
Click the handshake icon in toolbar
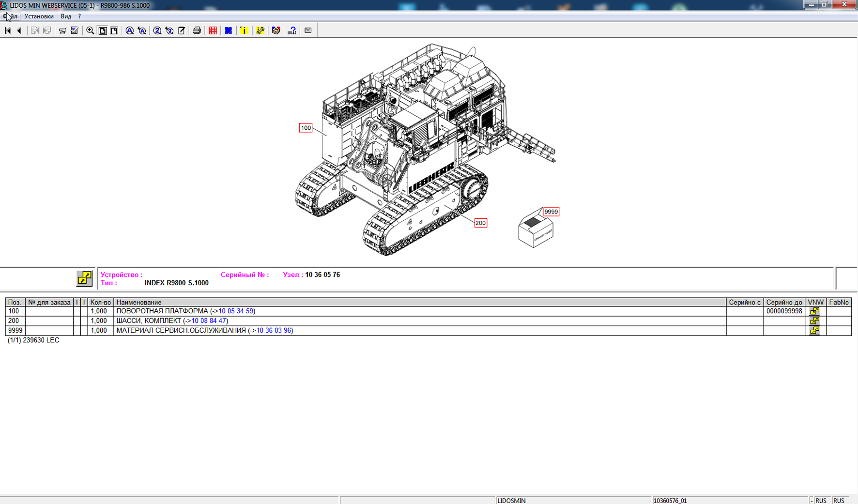pos(276,31)
